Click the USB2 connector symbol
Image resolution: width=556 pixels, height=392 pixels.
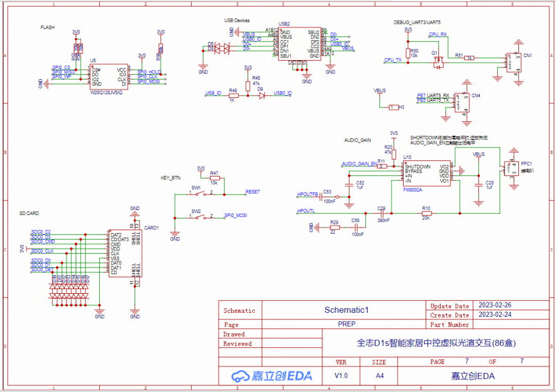tap(299, 44)
